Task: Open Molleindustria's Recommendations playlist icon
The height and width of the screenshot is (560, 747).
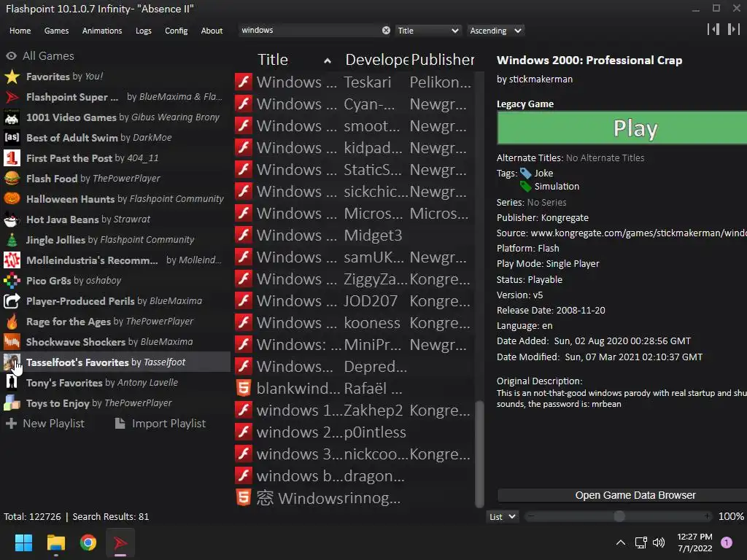Action: 12,260
